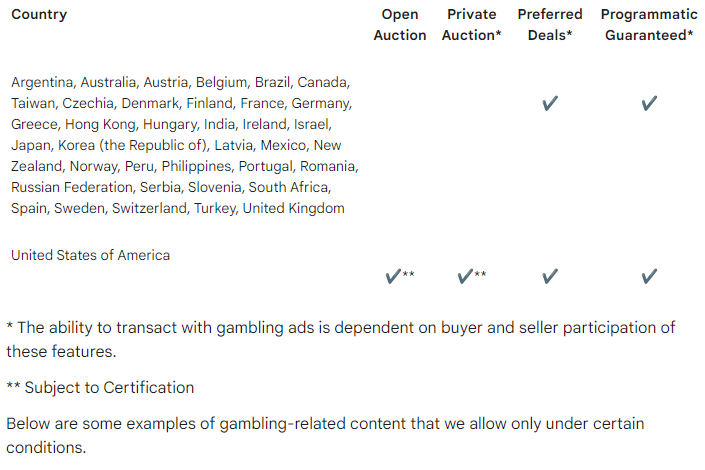Click the Open Auction column header
Viewport: 705px width, 470px height.
pos(400,25)
